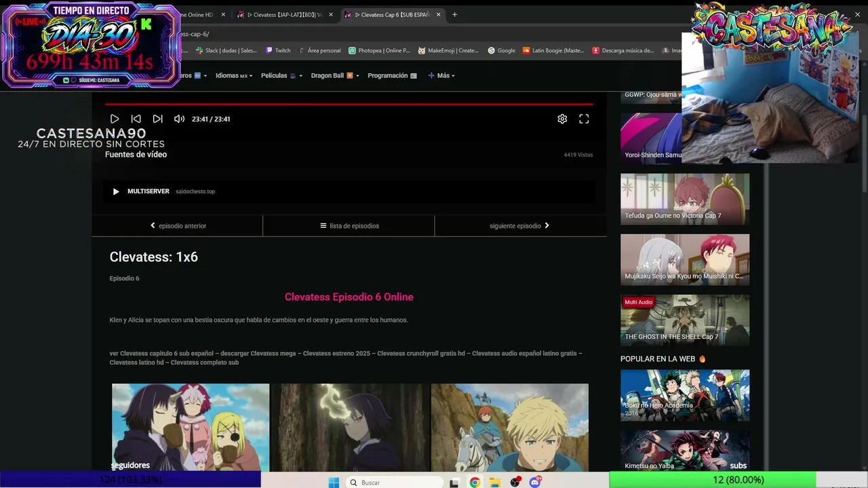The height and width of the screenshot is (488, 868).
Task: Open Chrome from the taskbar
Action: click(x=475, y=483)
